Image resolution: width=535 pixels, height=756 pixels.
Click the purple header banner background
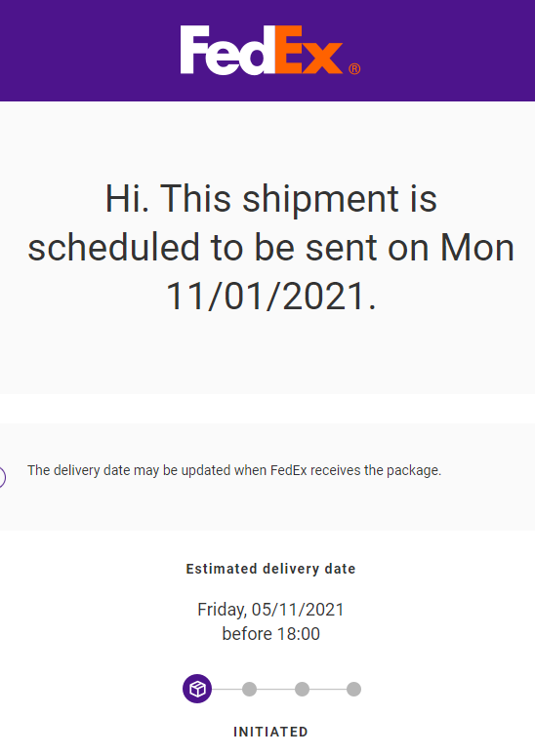click(267, 51)
